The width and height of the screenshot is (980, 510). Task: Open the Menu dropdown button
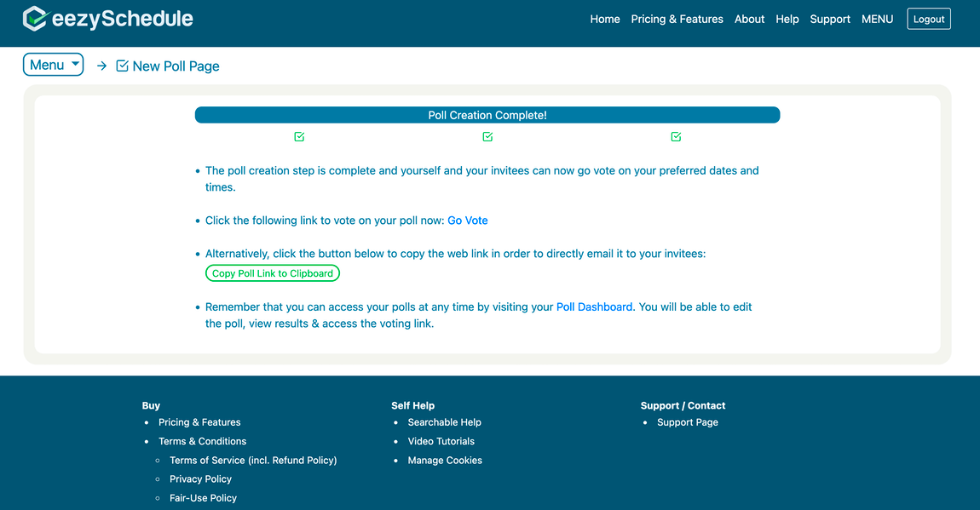[53, 65]
